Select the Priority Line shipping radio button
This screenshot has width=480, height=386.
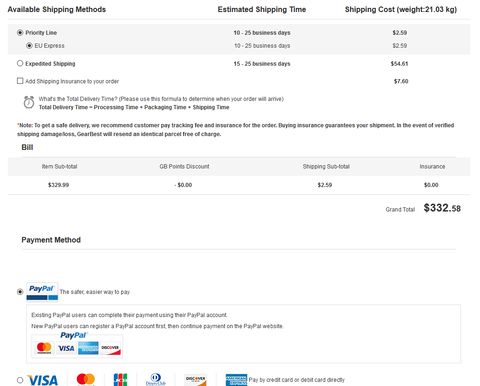[20, 33]
